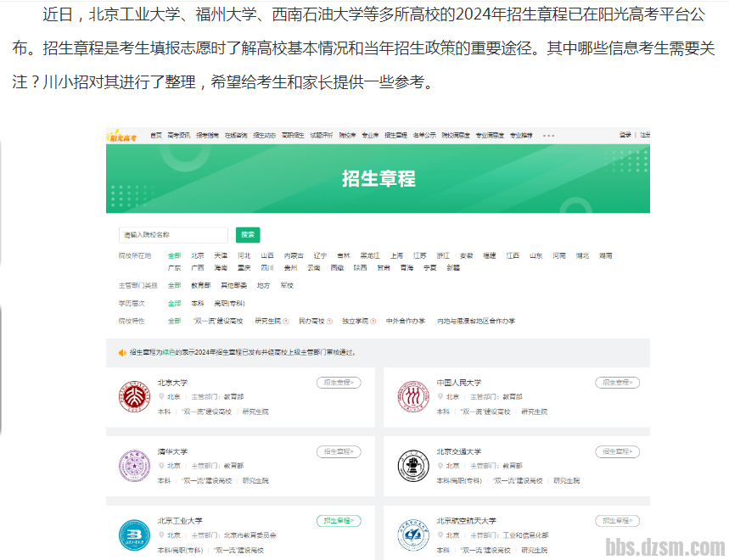729x560 pixels.
Task: Open the green 招生章程 for 北京工业大学
Action: pyautogui.click(x=339, y=520)
